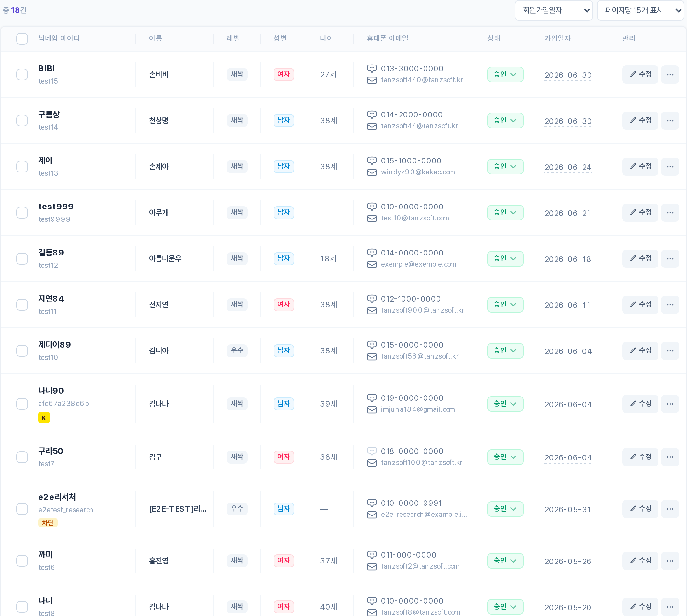Select the checkbox for e2e리서처 member
Screen dimensions: 687x616
(x=22, y=509)
